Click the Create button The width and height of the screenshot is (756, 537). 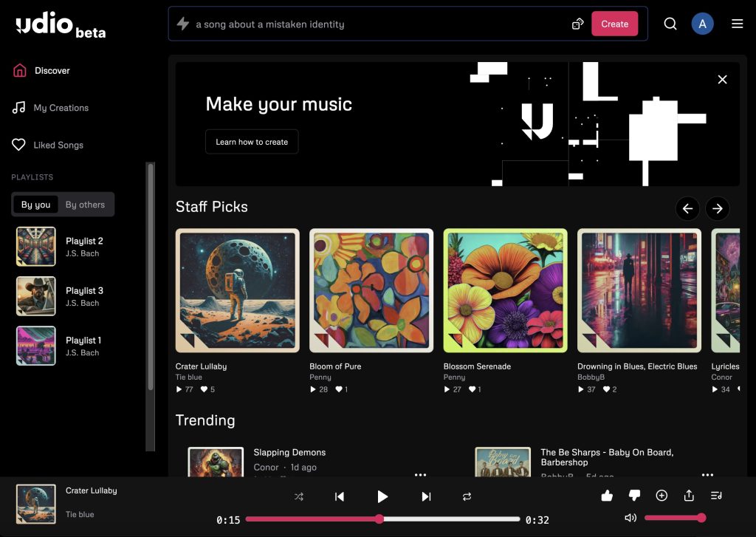(614, 24)
